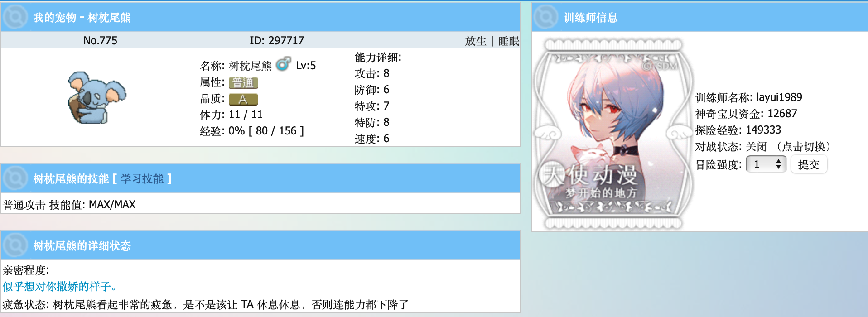Click the icon beside 树枕尾熊的详细状态 header
The height and width of the screenshot is (317, 868).
[15, 245]
